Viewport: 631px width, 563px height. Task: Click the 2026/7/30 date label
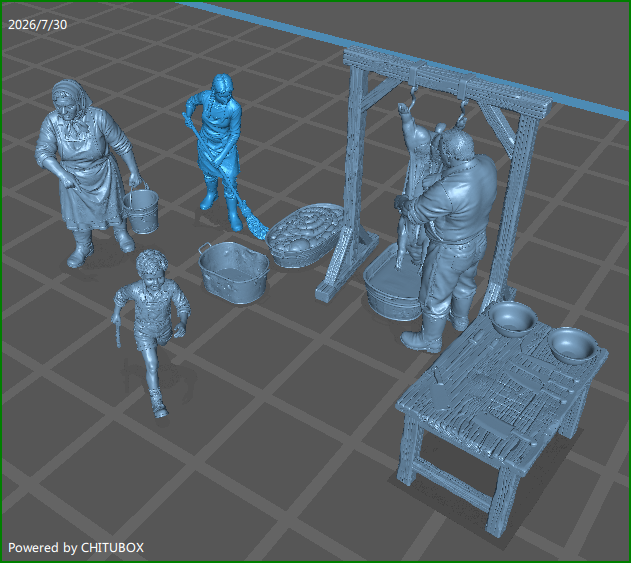click(37, 25)
